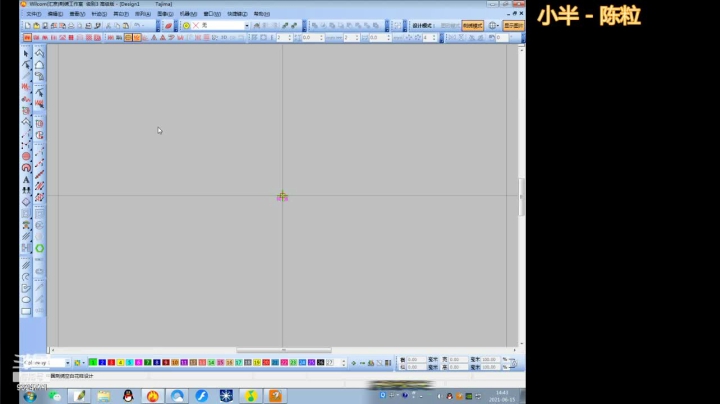Click the Save floppy disk icon
Viewport: 720px width, 404px height.
[45, 26]
